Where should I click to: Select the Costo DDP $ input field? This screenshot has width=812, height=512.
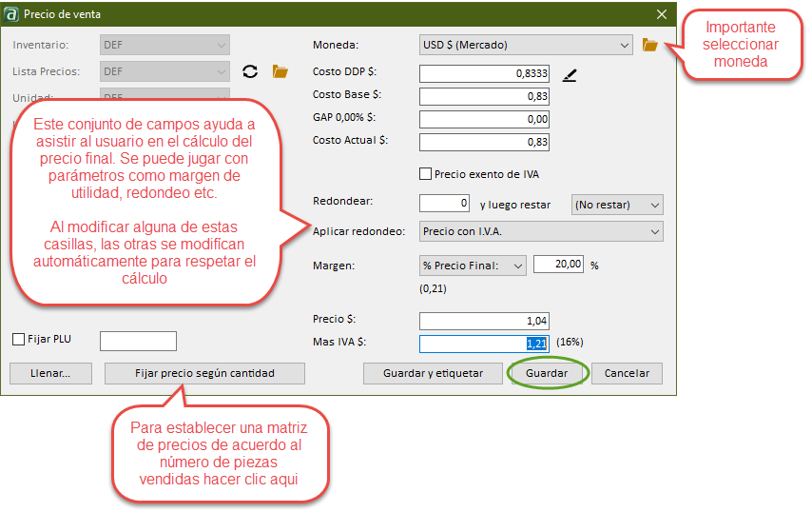coord(484,74)
